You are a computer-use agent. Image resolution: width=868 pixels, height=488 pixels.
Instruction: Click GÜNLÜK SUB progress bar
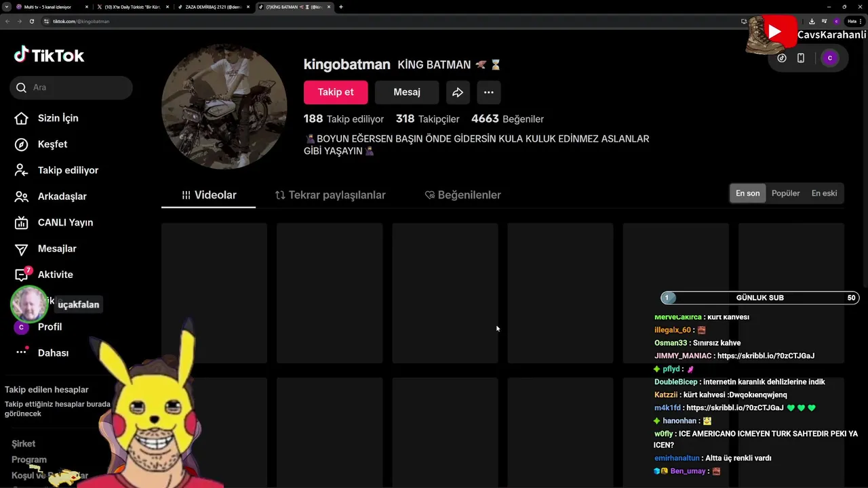[x=760, y=298]
